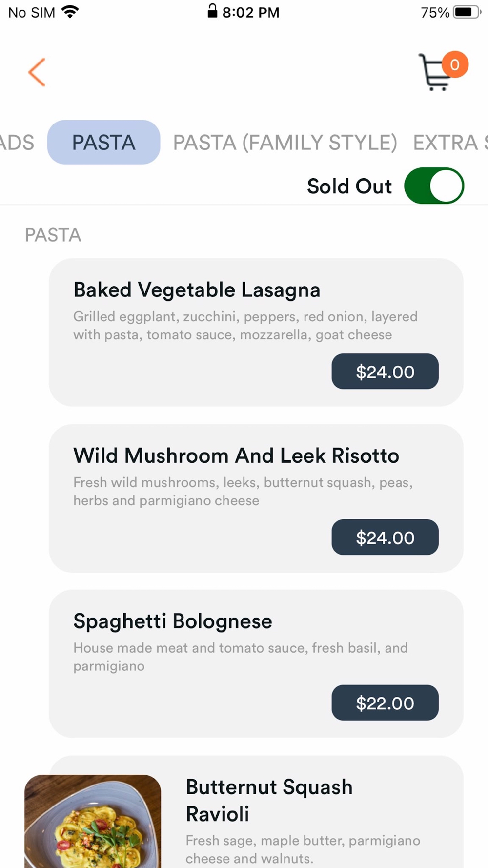Image resolution: width=488 pixels, height=868 pixels.
Task: Tap the lock icon beside the time
Action: pyautogui.click(x=212, y=11)
